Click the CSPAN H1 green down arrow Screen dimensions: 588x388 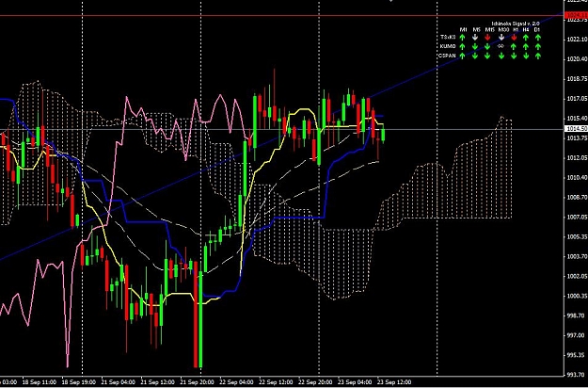514,56
